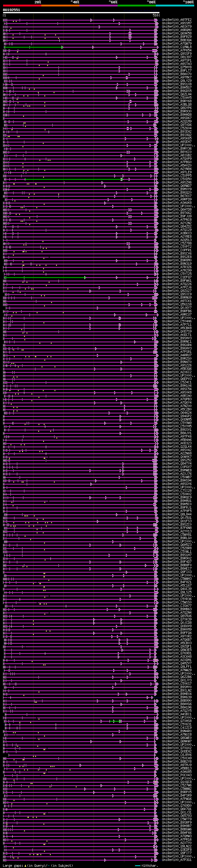Select hit label UniRef100_C1EFQ7
197x868 pixels.
coord(177,277)
